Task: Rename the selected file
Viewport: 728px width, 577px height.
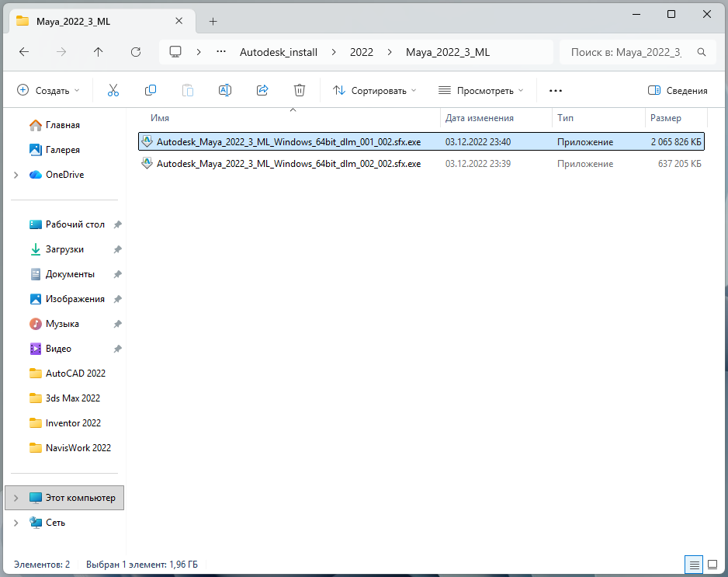Action: click(225, 91)
